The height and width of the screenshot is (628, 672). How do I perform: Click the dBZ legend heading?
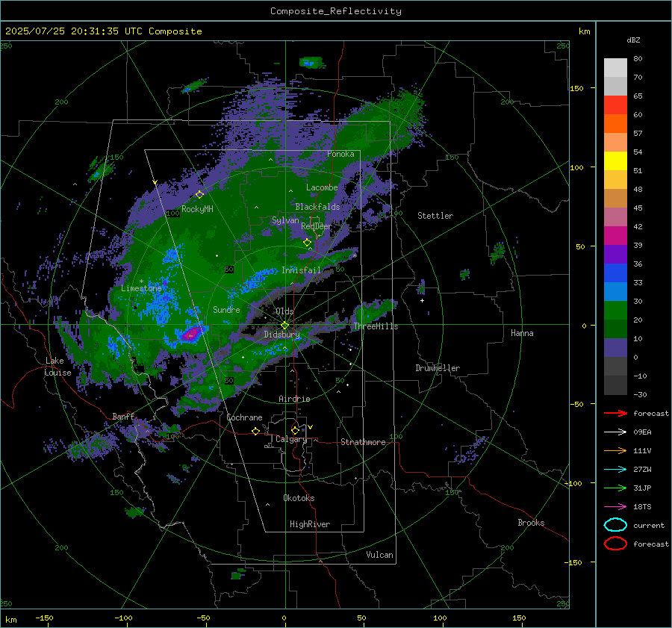[633, 40]
